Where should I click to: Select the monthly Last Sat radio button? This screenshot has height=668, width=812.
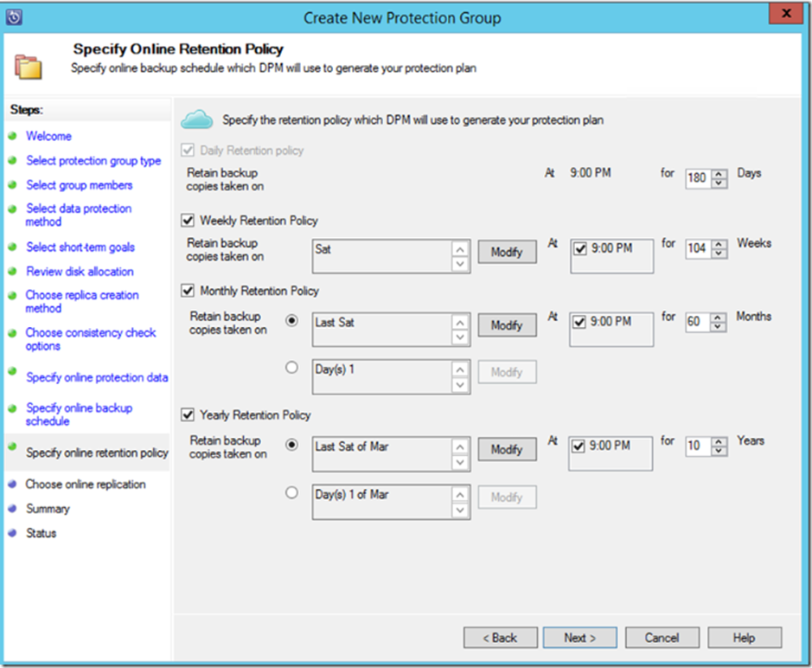pos(291,321)
